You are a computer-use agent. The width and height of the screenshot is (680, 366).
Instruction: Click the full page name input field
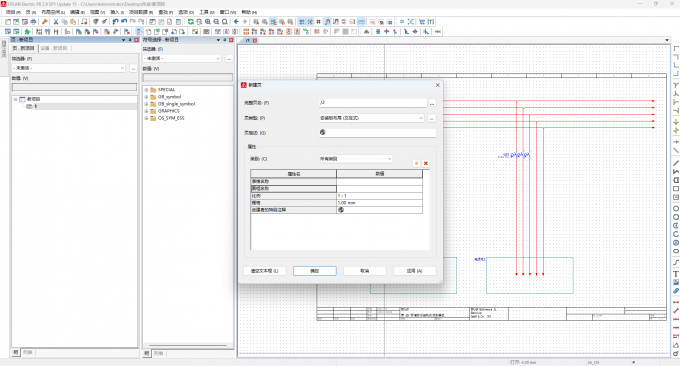coord(373,103)
